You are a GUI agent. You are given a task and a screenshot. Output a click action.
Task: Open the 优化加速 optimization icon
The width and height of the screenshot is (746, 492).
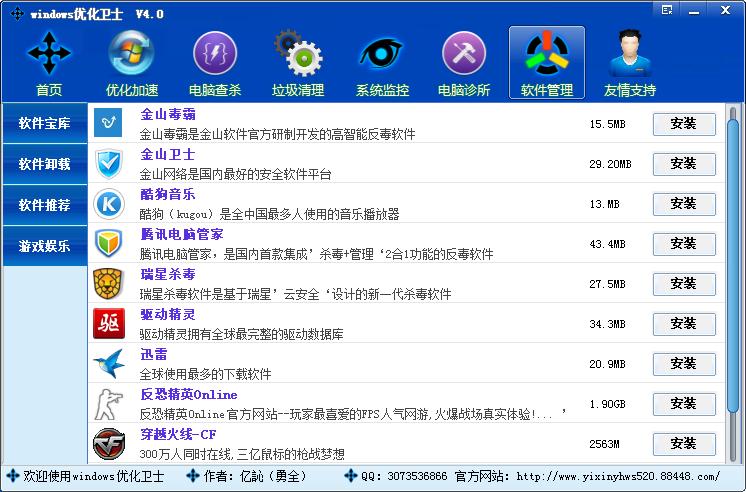click(131, 53)
